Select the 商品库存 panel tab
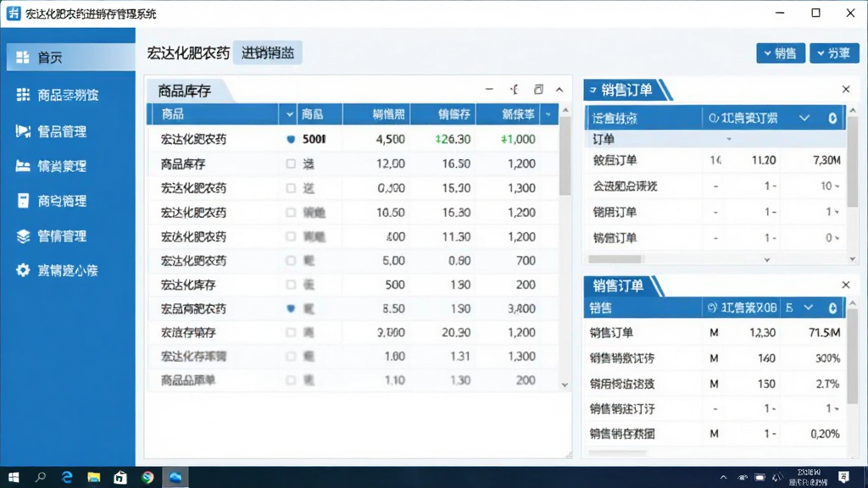 point(184,91)
